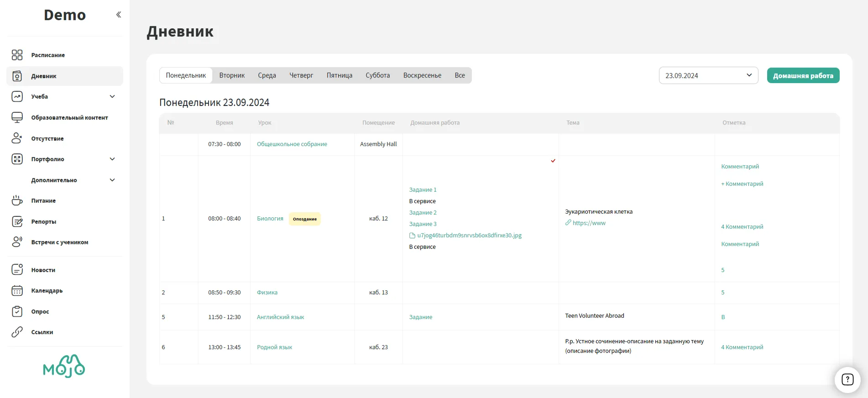Click the red checkmark in Биология homework
This screenshot has width=868, height=398.
pyautogui.click(x=553, y=161)
